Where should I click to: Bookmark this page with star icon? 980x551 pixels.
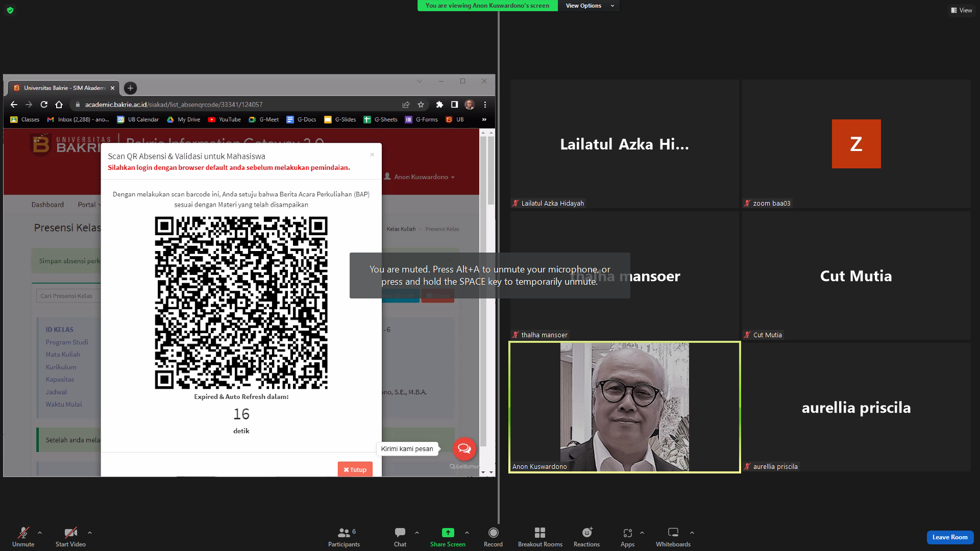(421, 105)
